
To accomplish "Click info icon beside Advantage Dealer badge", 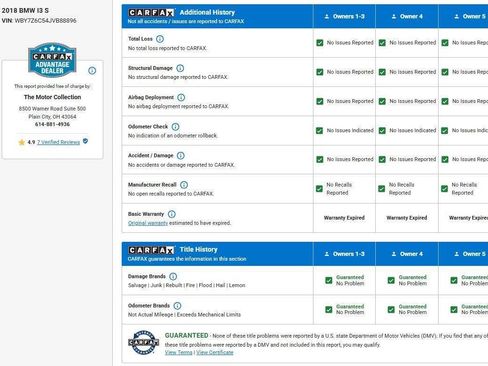I will pyautogui.click(x=92, y=71).
